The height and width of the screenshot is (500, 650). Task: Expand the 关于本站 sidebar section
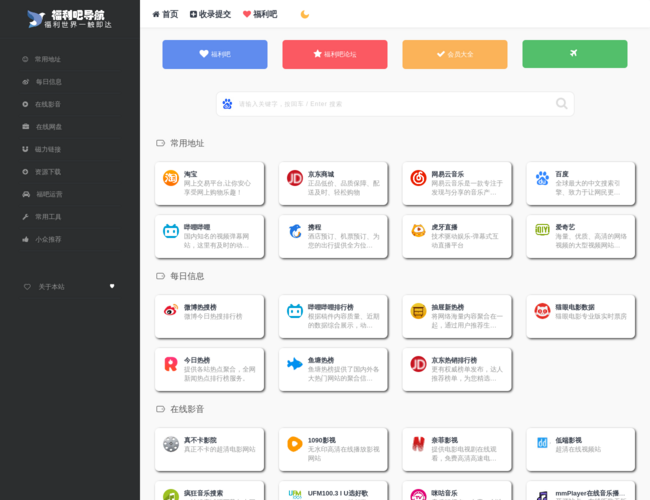70,287
